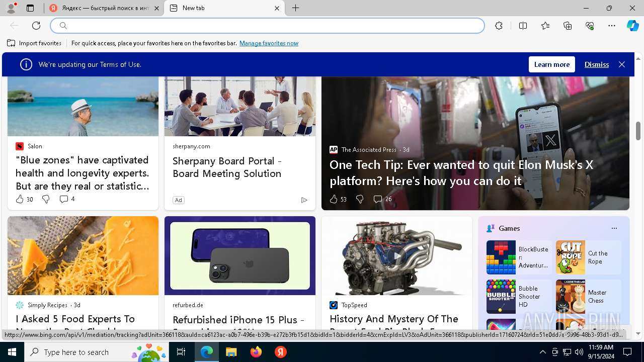This screenshot has width=644, height=362.
Task: Click Import favorites icon on favorites bar
Action: click(x=11, y=43)
